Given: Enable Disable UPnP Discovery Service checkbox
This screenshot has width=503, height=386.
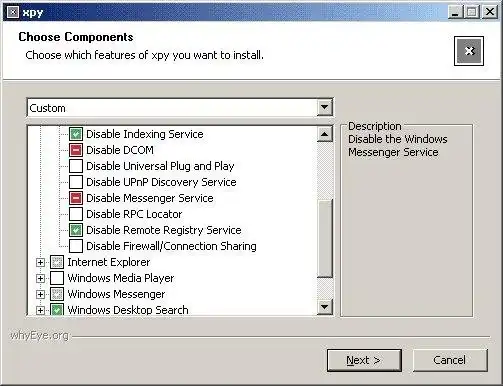Looking at the screenshot, I should tap(76, 182).
